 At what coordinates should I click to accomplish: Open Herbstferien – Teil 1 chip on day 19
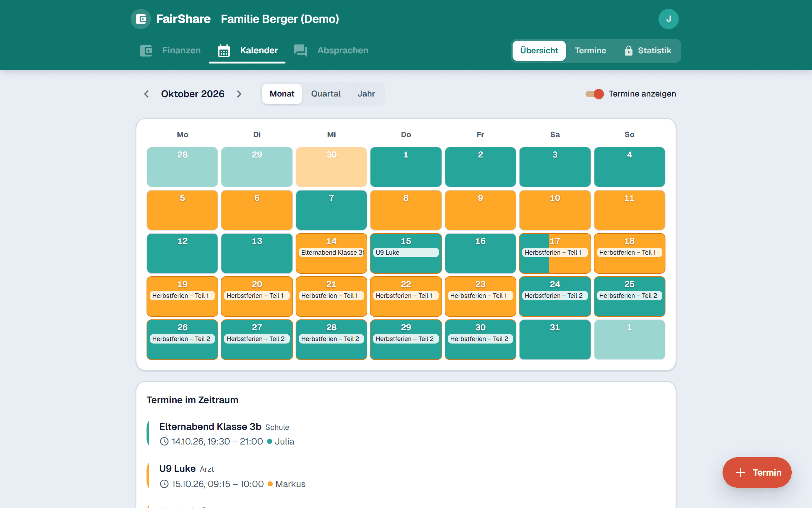tap(182, 296)
